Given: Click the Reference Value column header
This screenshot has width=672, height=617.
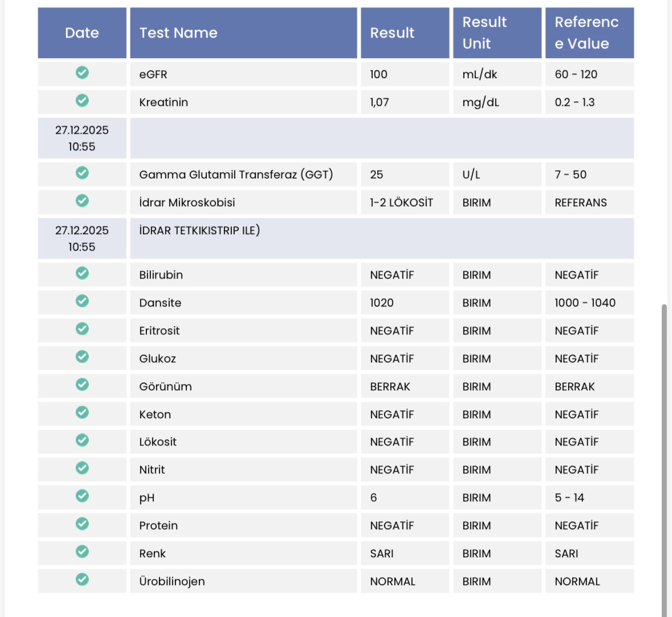Looking at the screenshot, I should pos(587,33).
